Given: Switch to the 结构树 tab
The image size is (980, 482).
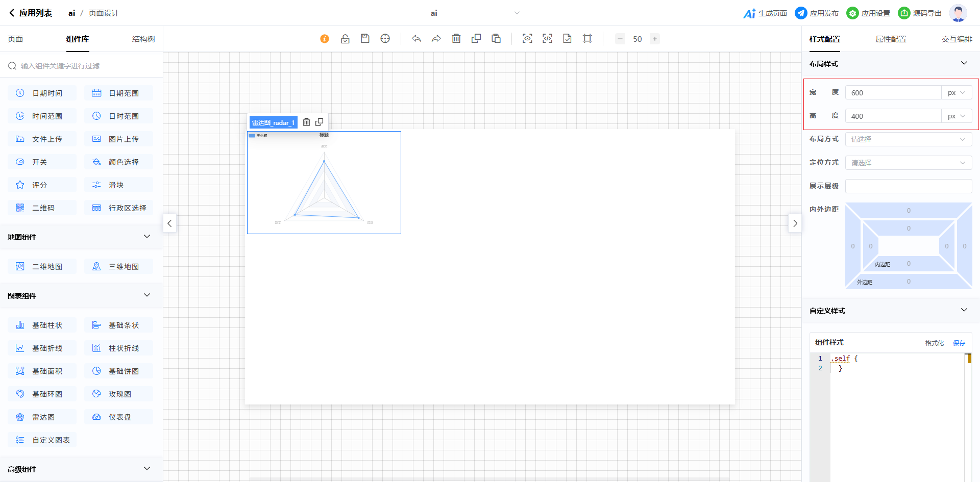Looking at the screenshot, I should (143, 39).
